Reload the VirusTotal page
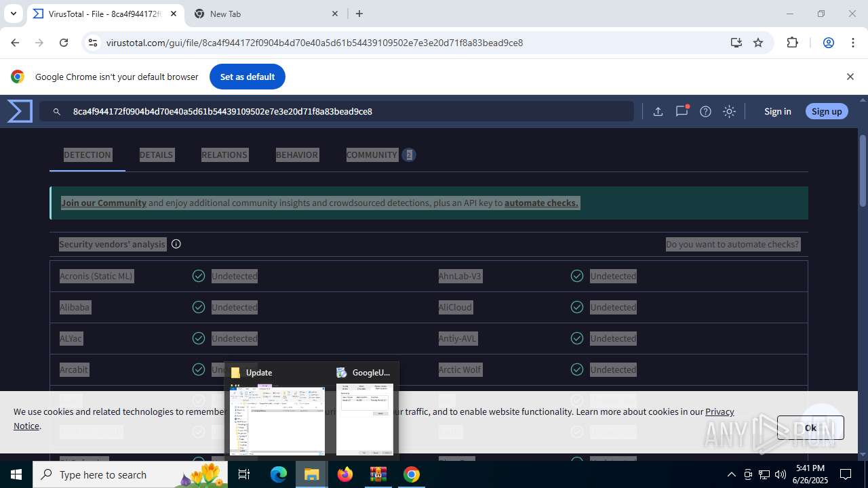868x488 pixels. 64,43
